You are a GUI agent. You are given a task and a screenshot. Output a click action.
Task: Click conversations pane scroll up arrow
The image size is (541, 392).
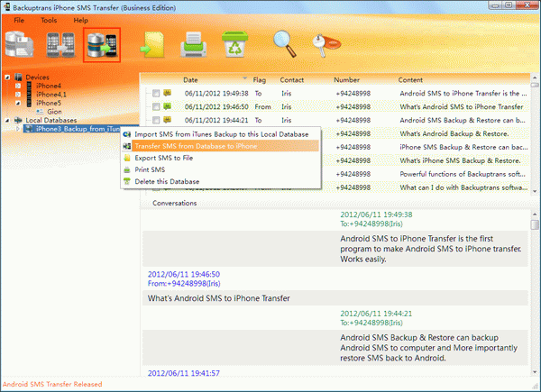(x=535, y=214)
